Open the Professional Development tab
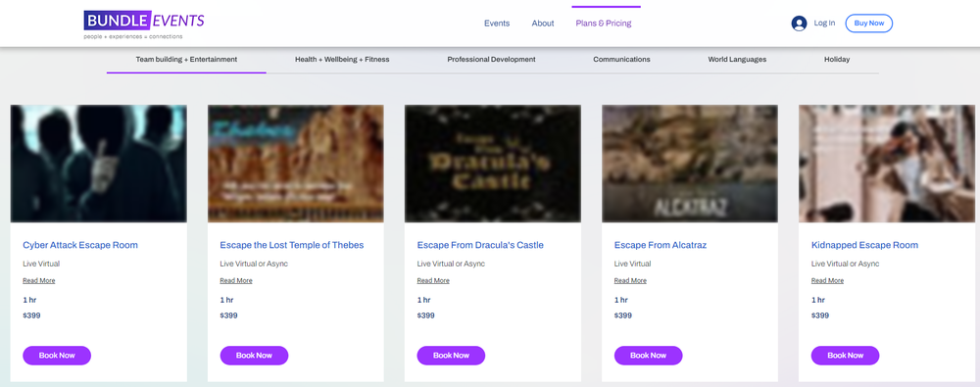 (x=491, y=60)
